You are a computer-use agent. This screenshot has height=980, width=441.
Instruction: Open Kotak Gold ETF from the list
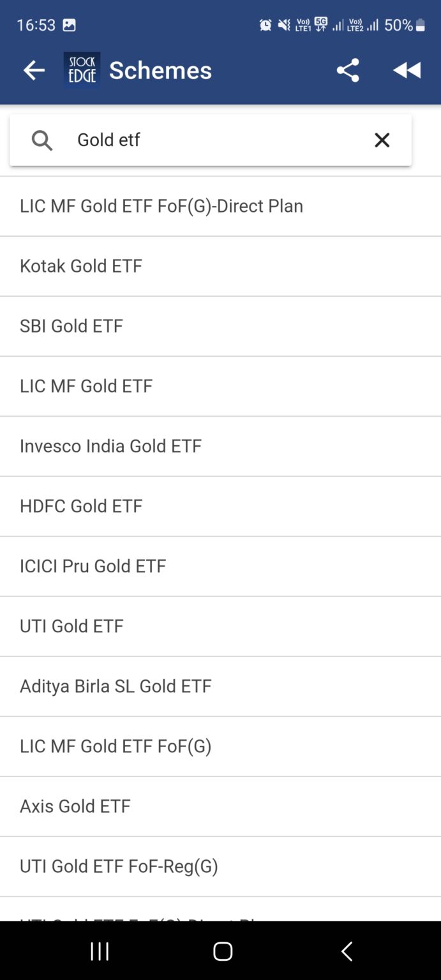pyautogui.click(x=80, y=266)
